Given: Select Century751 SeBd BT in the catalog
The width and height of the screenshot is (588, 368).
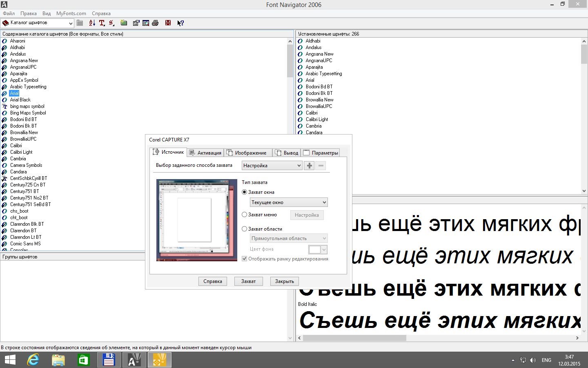Looking at the screenshot, I should (x=30, y=204).
